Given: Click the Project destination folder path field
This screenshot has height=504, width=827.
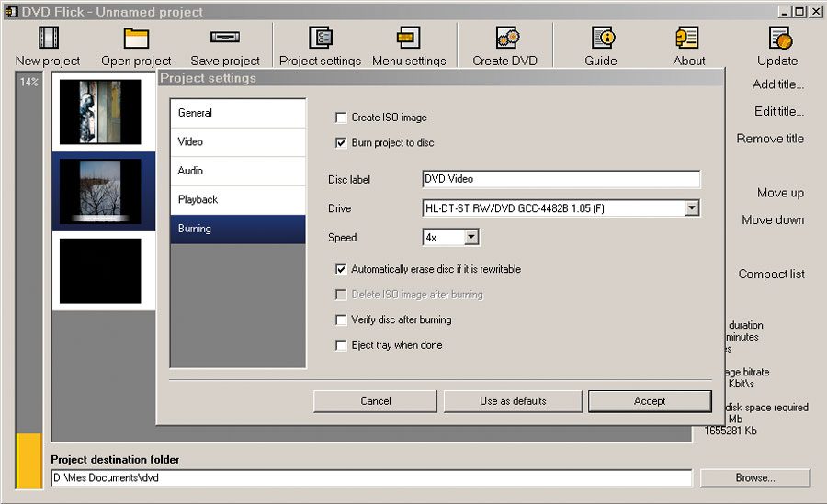Looking at the screenshot, I should [x=371, y=478].
